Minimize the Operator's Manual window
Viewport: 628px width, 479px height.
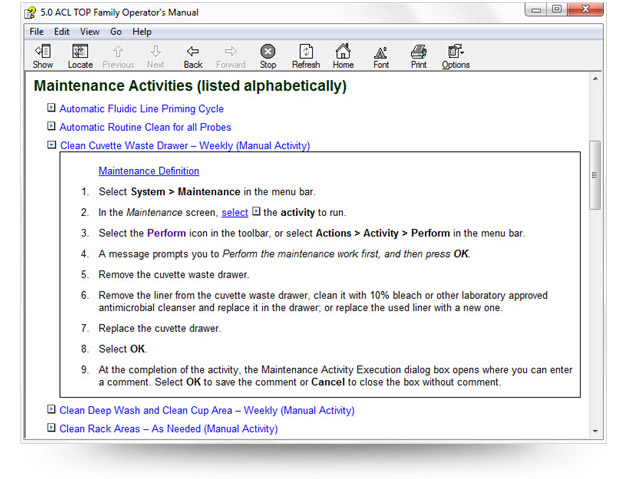coord(536,10)
